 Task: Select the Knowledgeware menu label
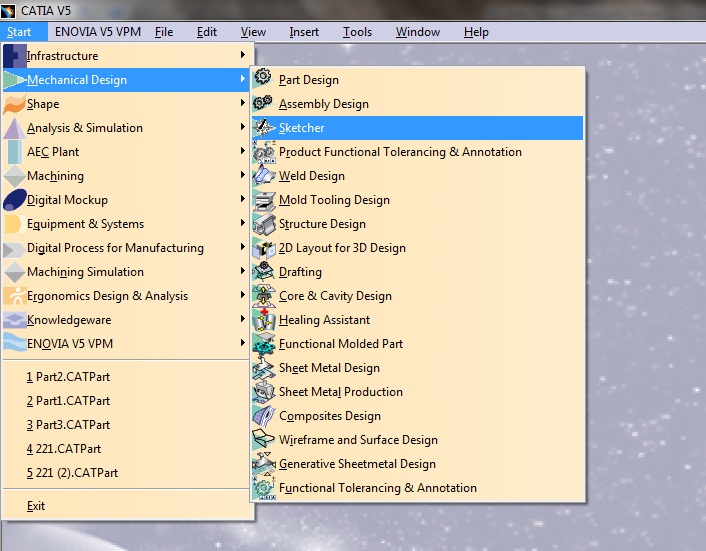[69, 320]
